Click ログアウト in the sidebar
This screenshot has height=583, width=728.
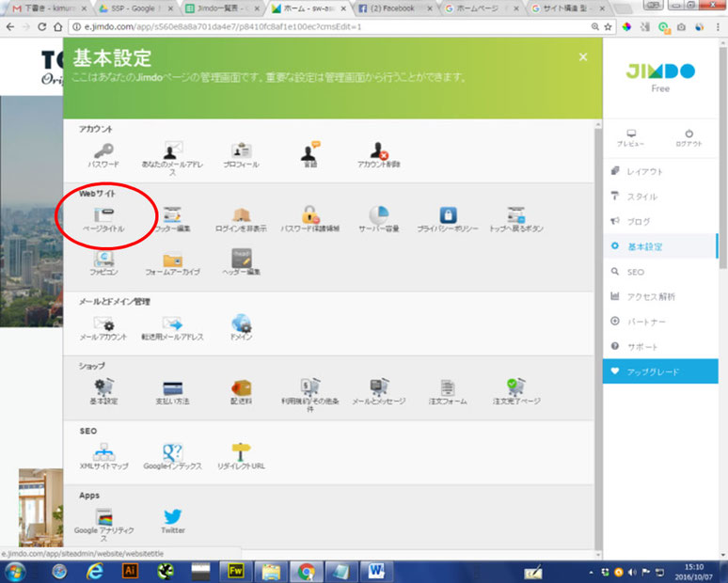click(688, 138)
